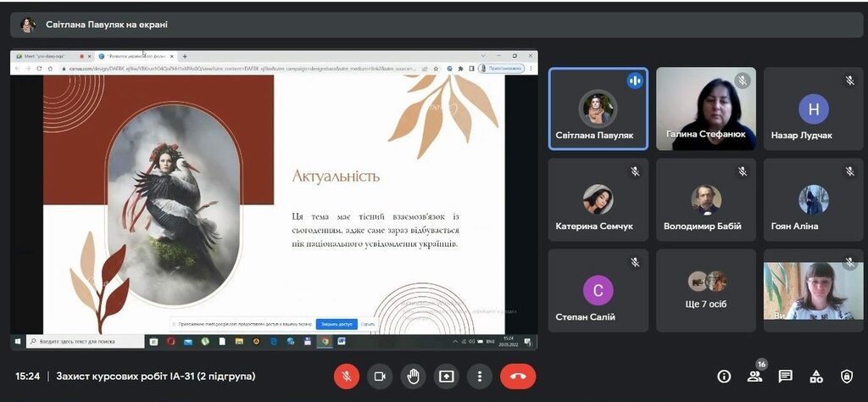The width and height of the screenshot is (868, 402).
Task: Open the meeting details info icon
Action: (724, 377)
